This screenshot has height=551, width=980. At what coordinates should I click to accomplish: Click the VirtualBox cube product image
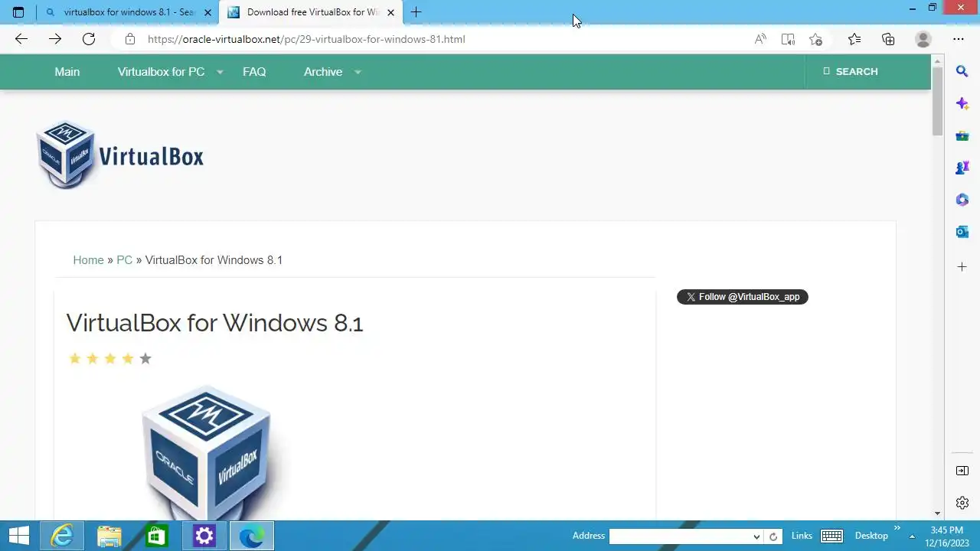click(x=207, y=453)
